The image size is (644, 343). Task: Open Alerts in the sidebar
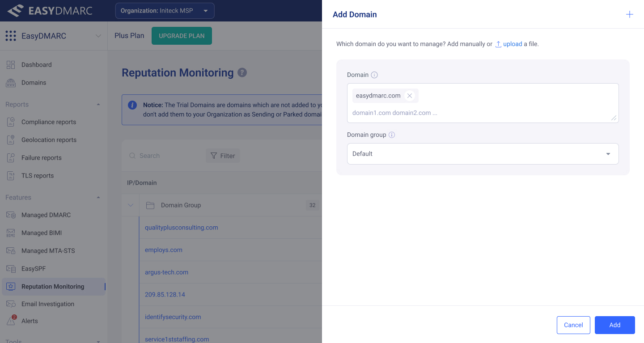[30, 321]
